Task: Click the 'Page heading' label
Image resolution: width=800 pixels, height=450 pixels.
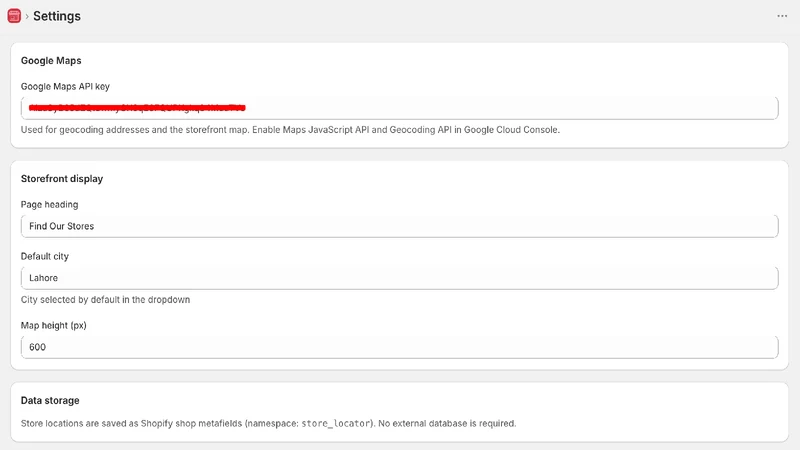Action: click(x=49, y=205)
